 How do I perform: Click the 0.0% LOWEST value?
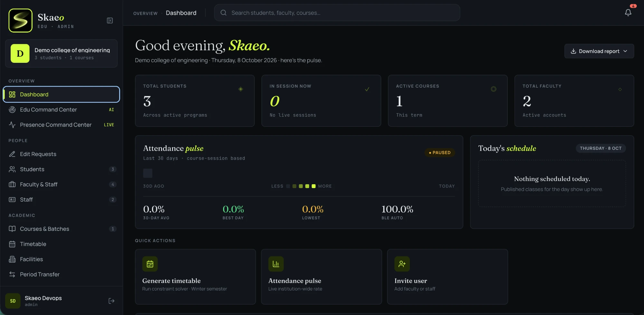[313, 209]
